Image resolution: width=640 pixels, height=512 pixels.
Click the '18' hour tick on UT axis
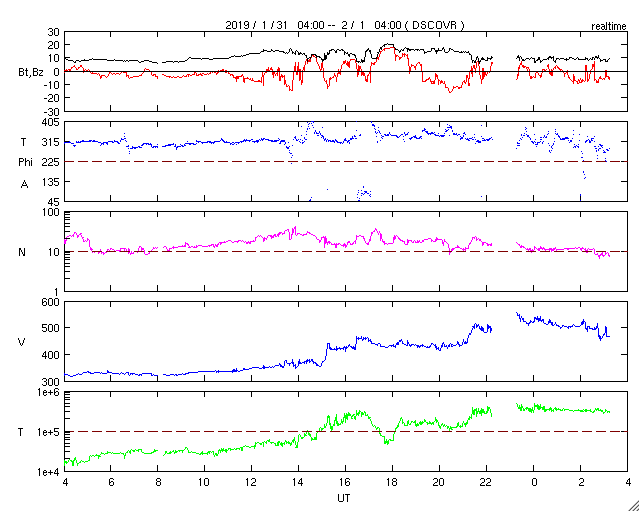392,482
